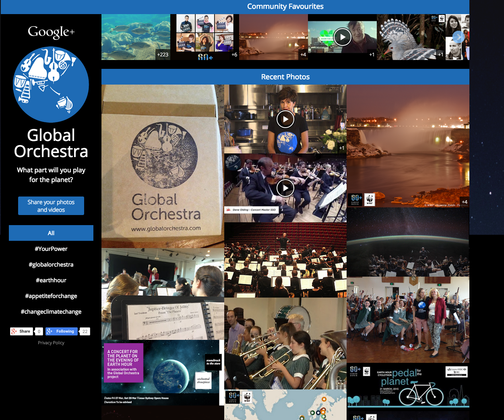Screen dimensions: 504x420
Task: Click the Following count showing 22
Action: point(85,331)
